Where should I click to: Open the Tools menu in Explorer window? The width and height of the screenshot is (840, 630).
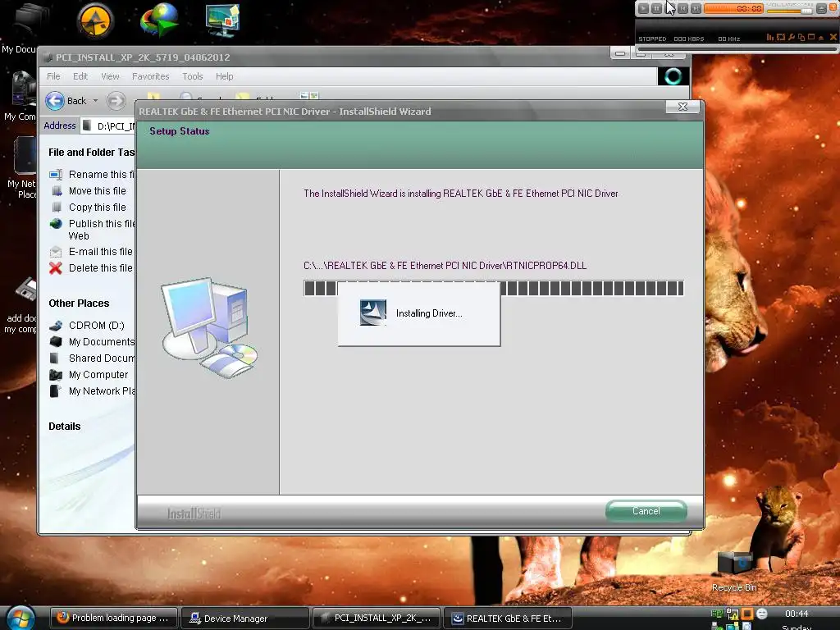tap(192, 76)
